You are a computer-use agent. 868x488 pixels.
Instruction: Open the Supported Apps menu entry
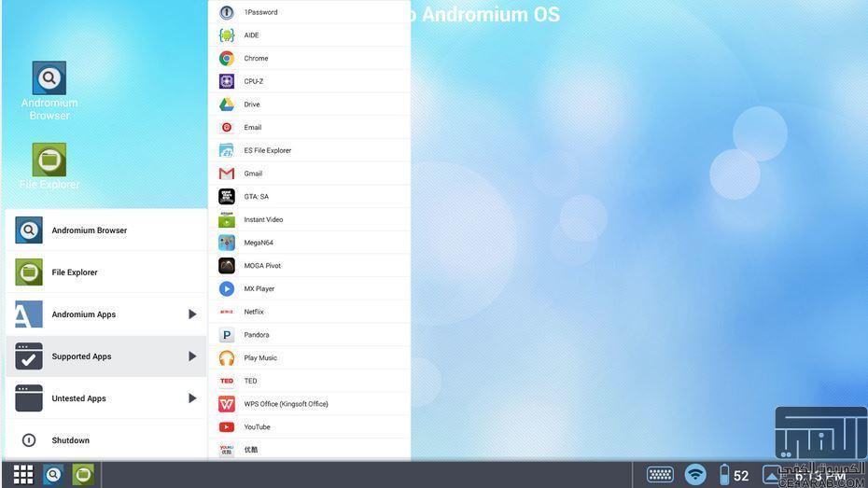pyautogui.click(x=106, y=356)
